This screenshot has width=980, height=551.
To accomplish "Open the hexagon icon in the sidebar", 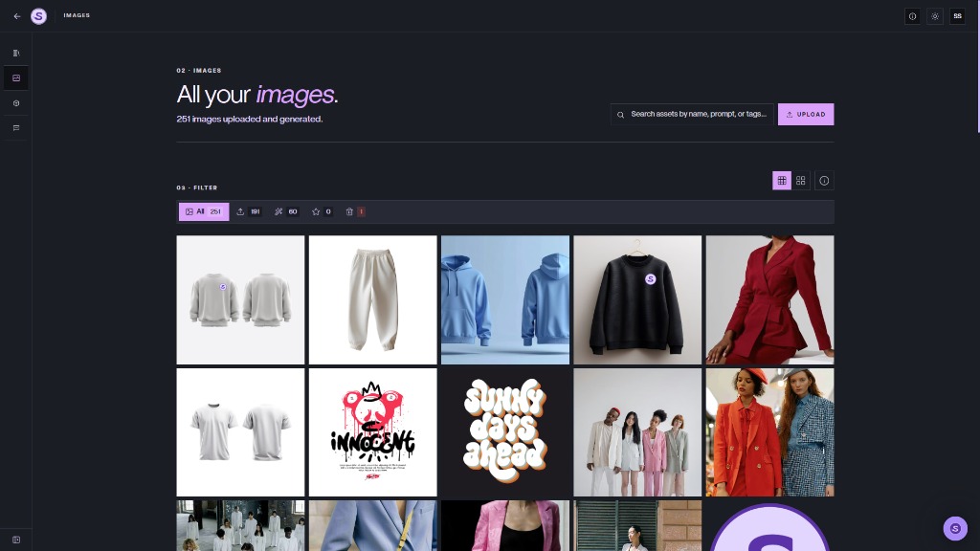I will coord(16,103).
